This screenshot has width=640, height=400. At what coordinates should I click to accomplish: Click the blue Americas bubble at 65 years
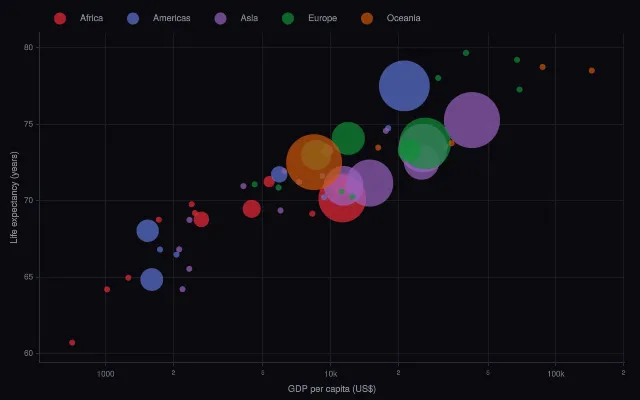pos(152,280)
